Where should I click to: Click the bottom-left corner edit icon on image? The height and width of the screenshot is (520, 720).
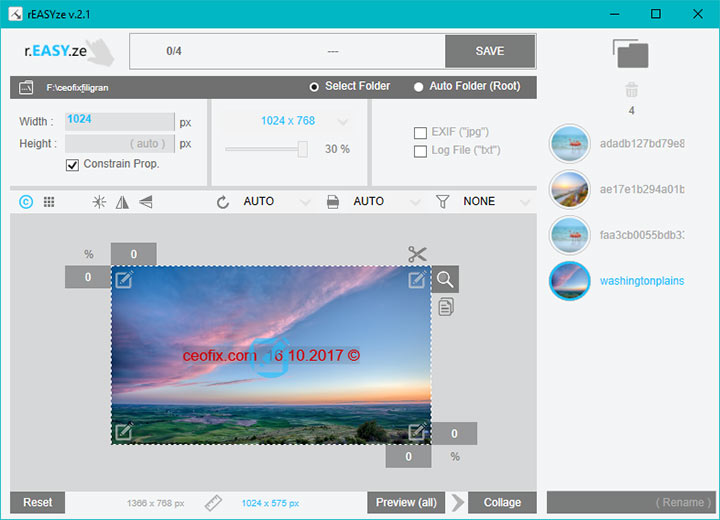pos(124,431)
